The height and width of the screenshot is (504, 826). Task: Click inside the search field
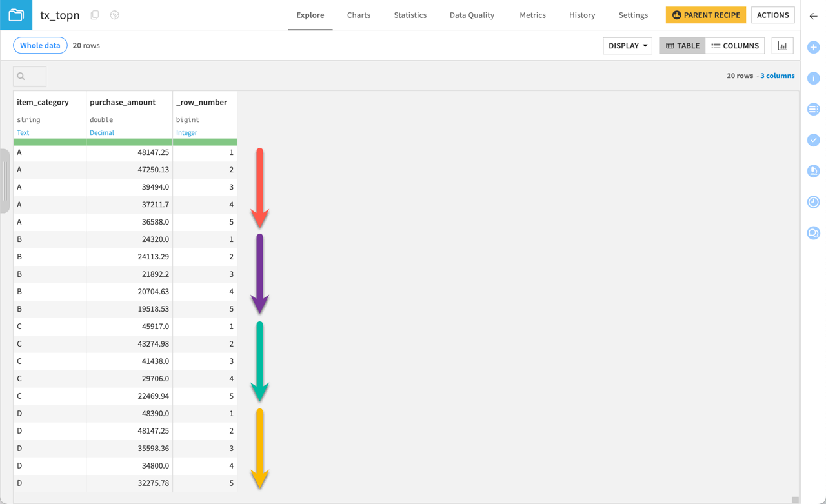29,76
